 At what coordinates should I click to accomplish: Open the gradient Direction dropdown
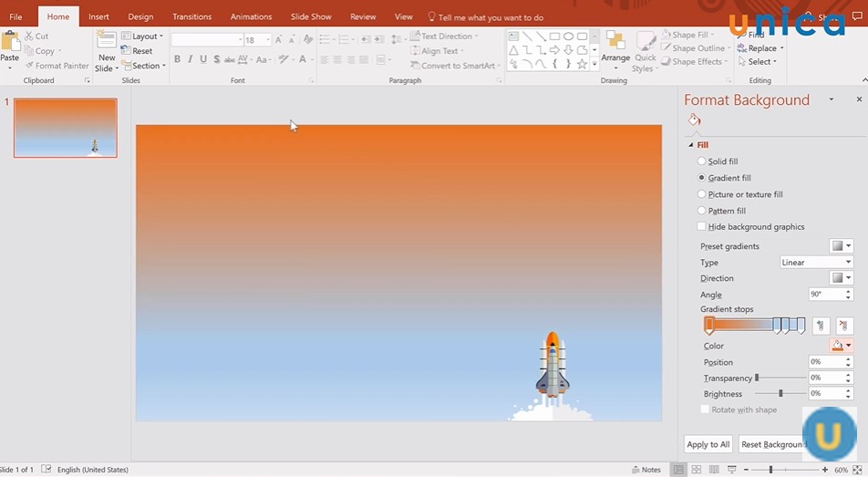coord(841,278)
